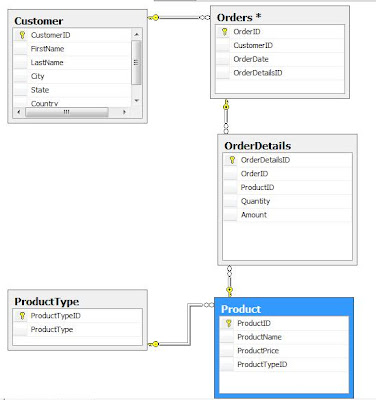Viewport: 376px width, 400px height.
Task: Select the OrderDetailsID column name in OrderDetails
Action: point(265,160)
